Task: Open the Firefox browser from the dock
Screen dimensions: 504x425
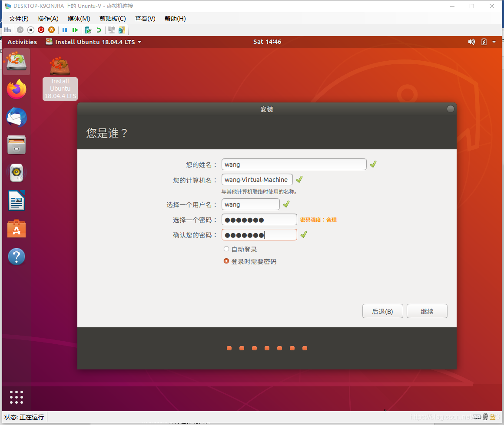Action: click(16, 89)
